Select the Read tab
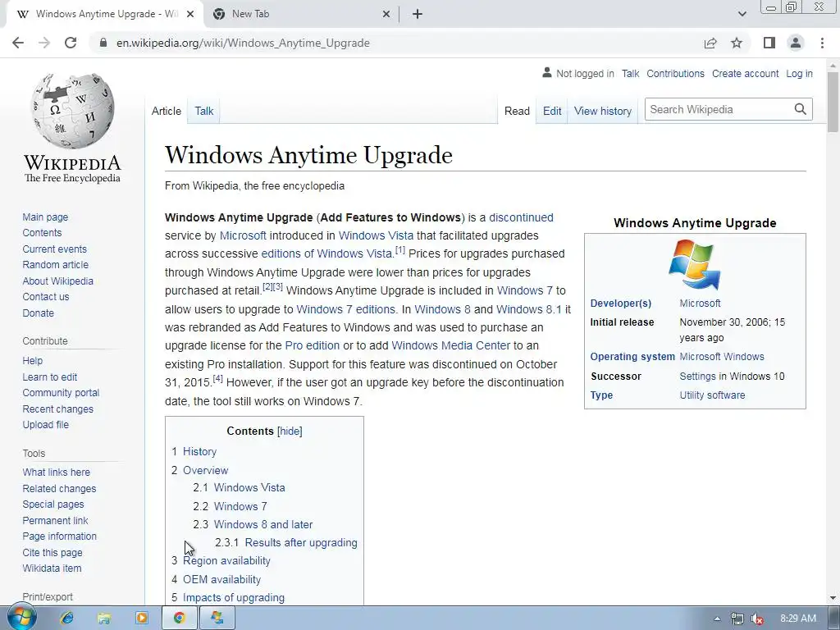Image resolution: width=840 pixels, height=630 pixels. click(517, 111)
